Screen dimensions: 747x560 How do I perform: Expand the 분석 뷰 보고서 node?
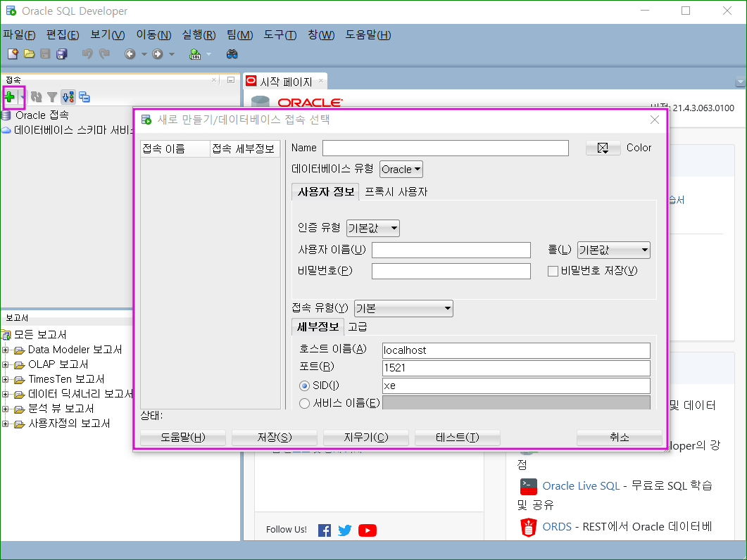[x=5, y=409]
